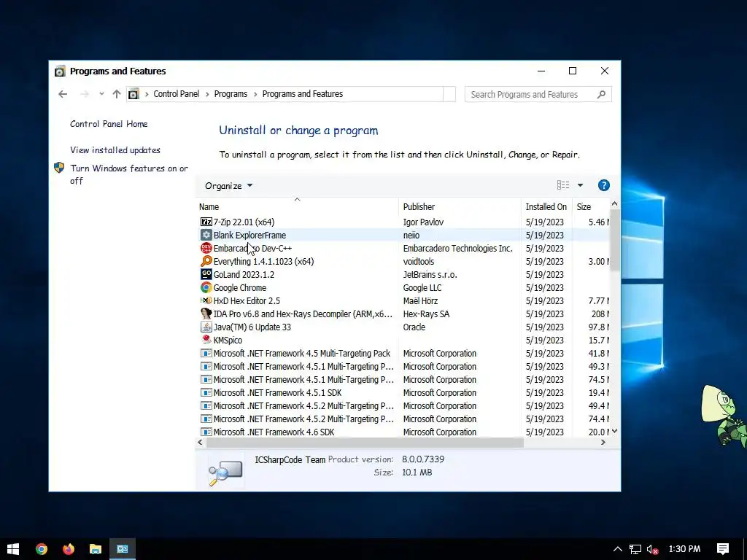Click the IDA Pro portrait icon
The height and width of the screenshot is (560, 747).
tap(206, 314)
